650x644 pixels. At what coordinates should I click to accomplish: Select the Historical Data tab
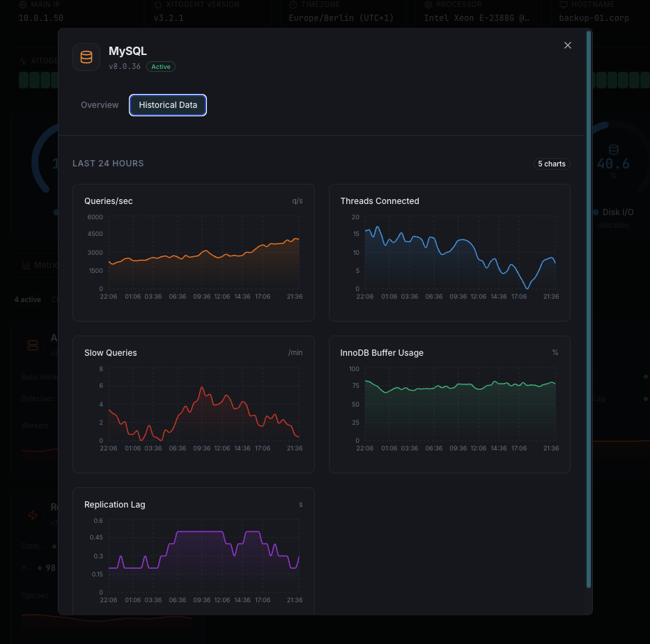pyautogui.click(x=167, y=104)
